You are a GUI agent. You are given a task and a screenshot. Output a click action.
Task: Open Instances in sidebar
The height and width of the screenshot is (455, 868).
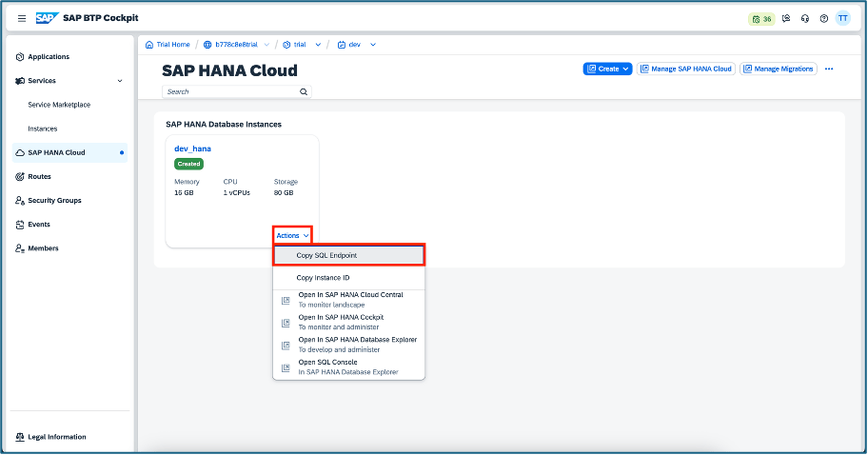43,129
